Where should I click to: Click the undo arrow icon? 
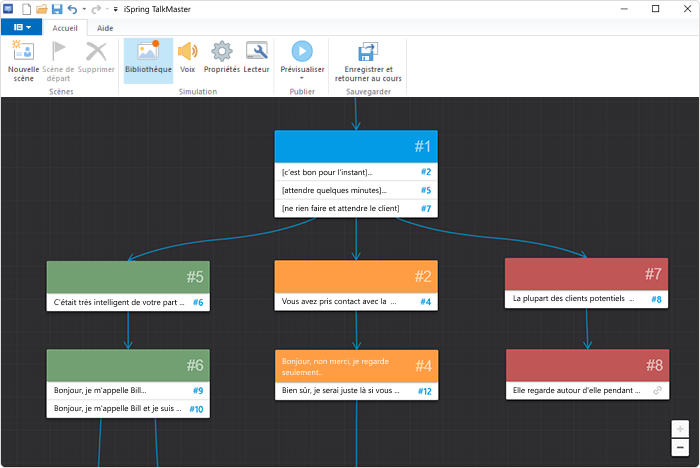coord(72,9)
